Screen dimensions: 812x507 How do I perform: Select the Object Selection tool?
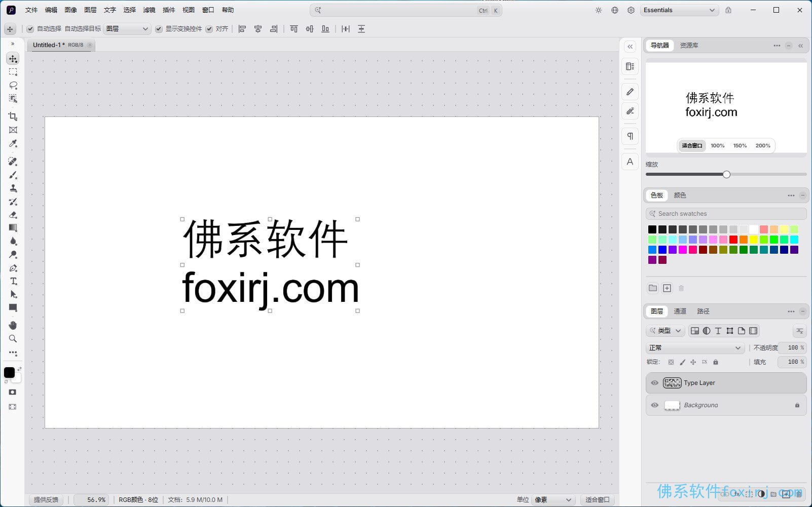[13, 99]
